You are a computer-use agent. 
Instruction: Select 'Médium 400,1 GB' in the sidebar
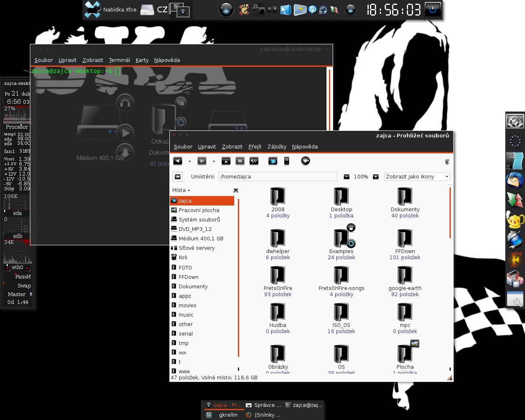point(202,239)
